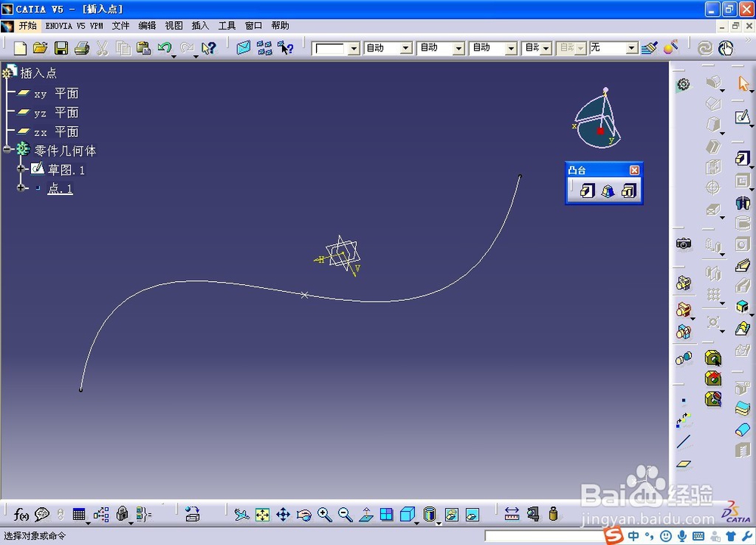Select Multi-Pad icon in 凸台 toolbar
Screen dimensions: 756x545
pyautogui.click(x=629, y=190)
